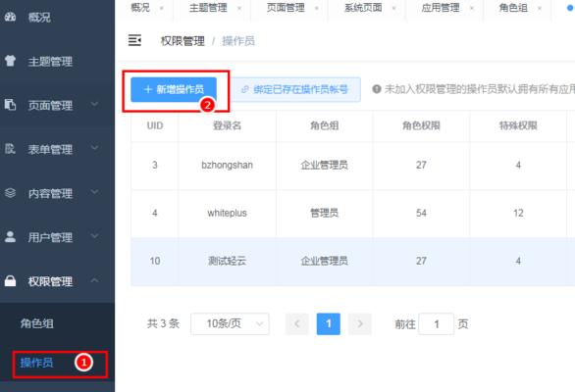Click the 新增操作员 button
575x392 pixels.
174,89
